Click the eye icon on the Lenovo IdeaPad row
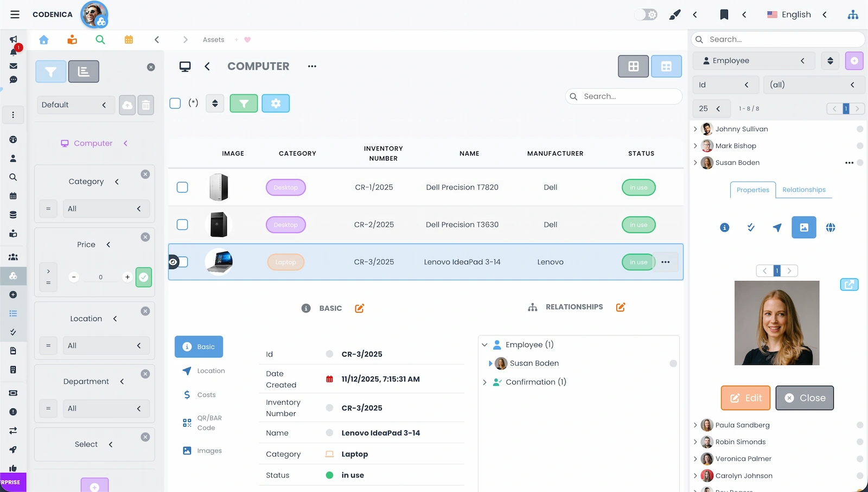 click(x=173, y=262)
